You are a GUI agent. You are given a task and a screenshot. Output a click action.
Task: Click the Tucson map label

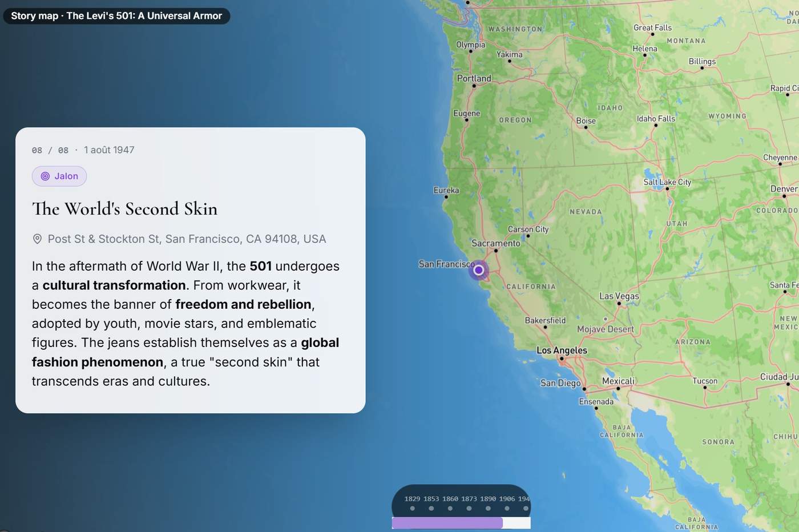[705, 381]
